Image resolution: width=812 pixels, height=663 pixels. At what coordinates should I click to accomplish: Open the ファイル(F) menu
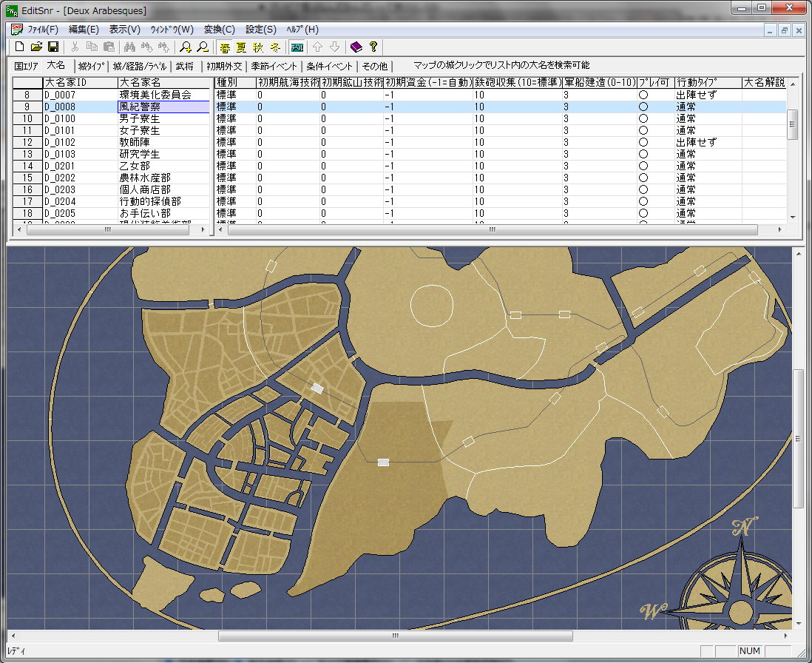click(x=43, y=30)
